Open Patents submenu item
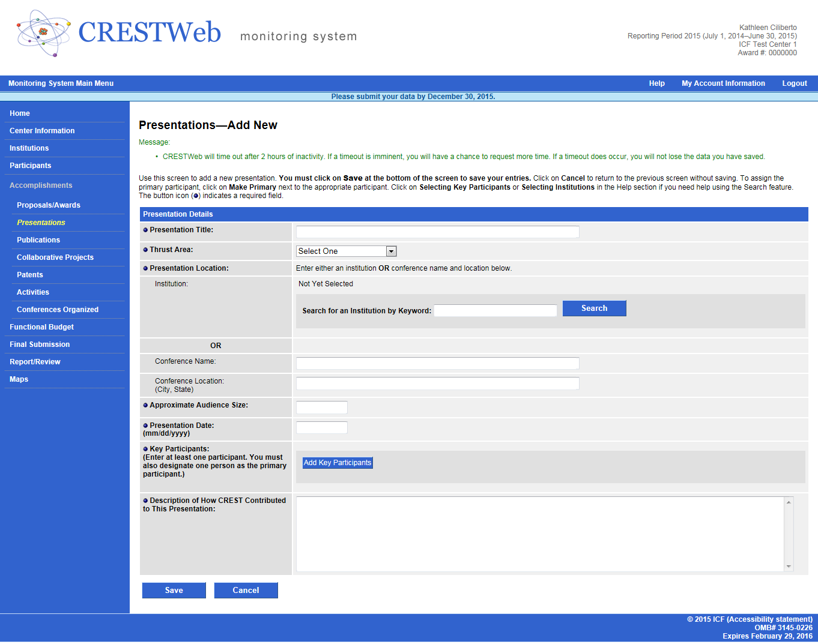Screen dimensions: 818x644 pos(30,275)
